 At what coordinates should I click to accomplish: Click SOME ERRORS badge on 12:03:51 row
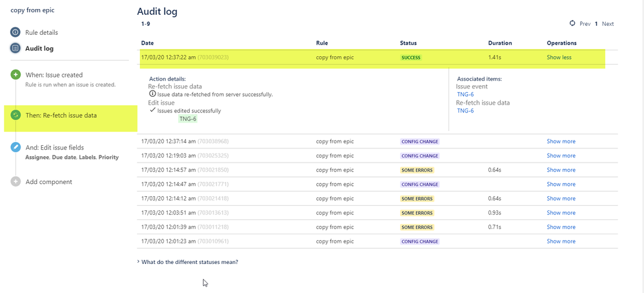(417, 213)
